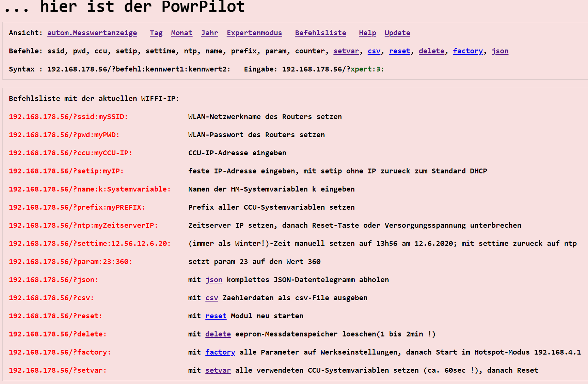This screenshot has height=384, width=588.
Task: Click the factory link before 'alle Parameter auf Werkseinstellungen'
Action: point(220,352)
